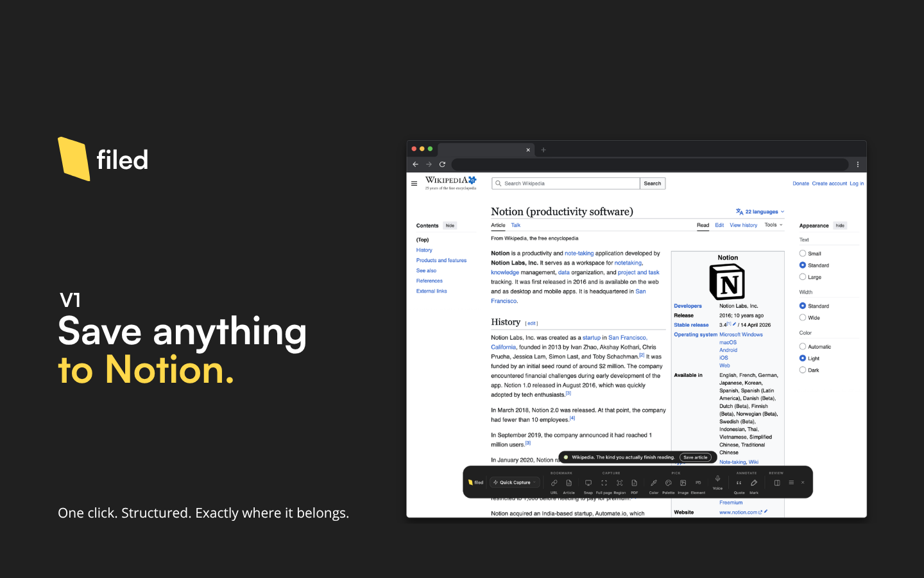Open the Edit tab
924x578 pixels.
tap(719, 225)
